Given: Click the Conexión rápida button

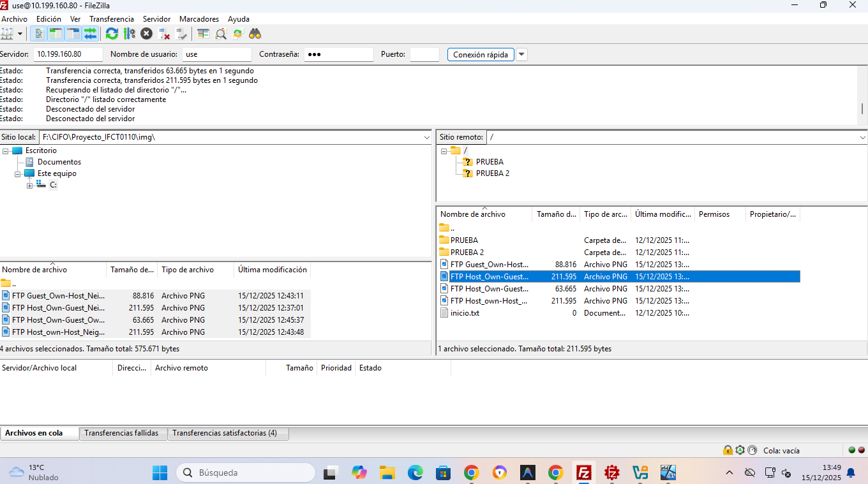Looking at the screenshot, I should coord(480,55).
